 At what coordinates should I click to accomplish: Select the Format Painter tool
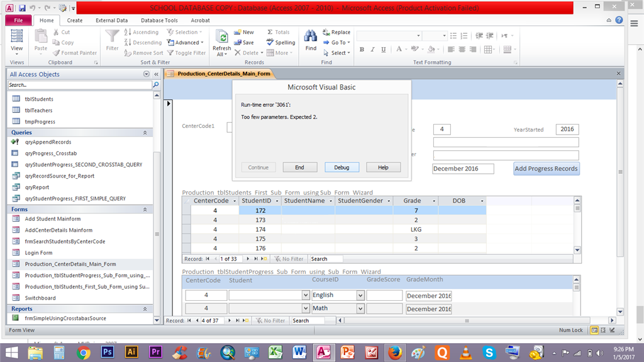point(75,53)
